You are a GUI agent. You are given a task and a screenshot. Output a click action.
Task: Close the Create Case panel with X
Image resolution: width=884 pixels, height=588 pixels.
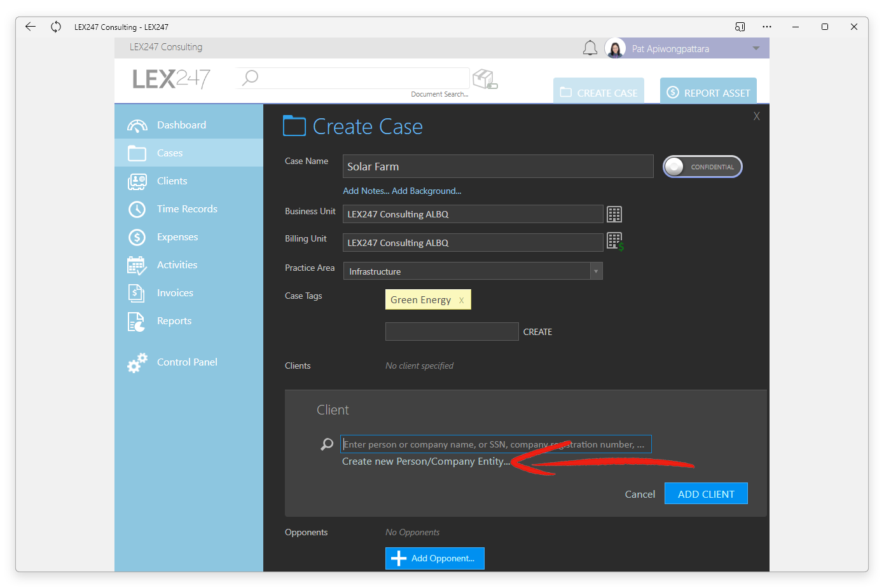click(757, 116)
